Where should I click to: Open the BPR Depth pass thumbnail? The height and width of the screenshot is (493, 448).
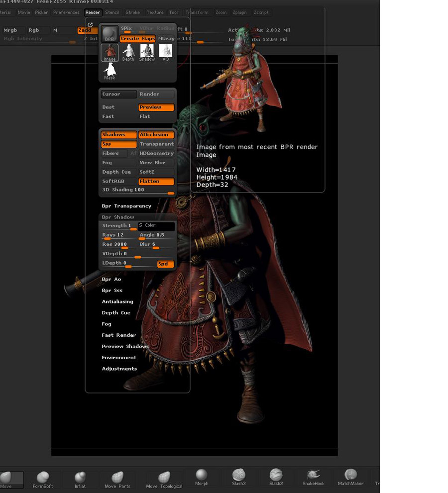tap(128, 53)
